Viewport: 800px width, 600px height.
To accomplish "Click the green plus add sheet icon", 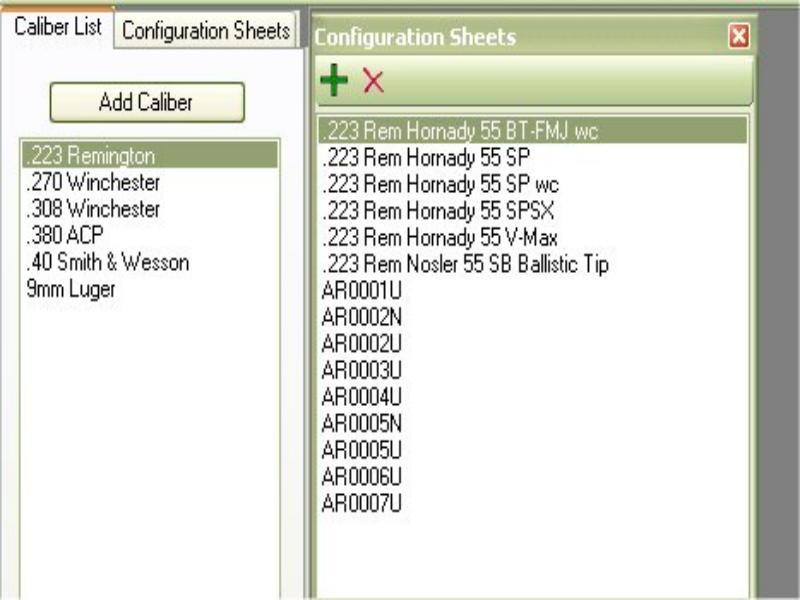I will click(334, 80).
